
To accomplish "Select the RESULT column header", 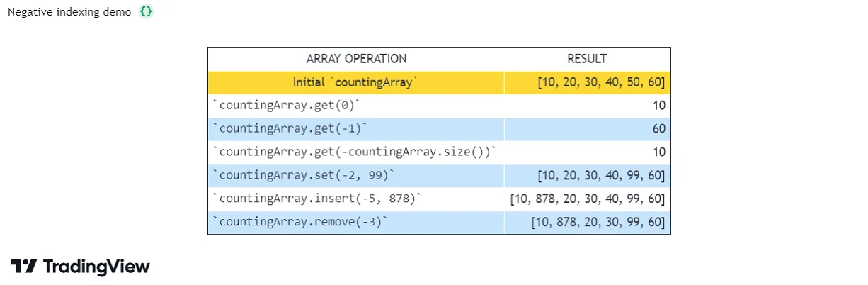I will [587, 59].
